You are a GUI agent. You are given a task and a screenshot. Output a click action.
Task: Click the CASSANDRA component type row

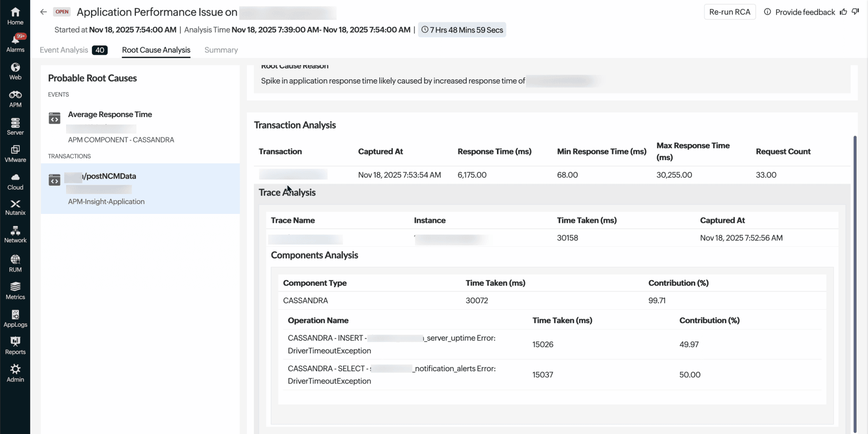tap(552, 300)
